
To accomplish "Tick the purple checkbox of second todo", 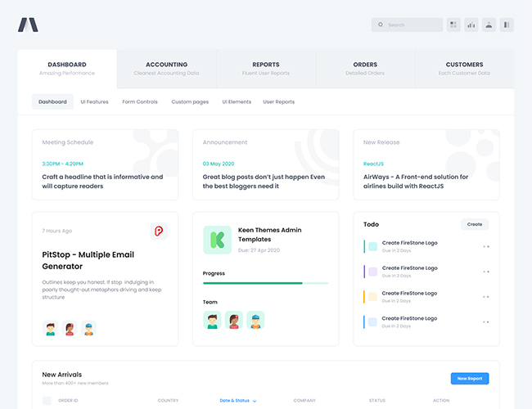I will tap(372, 272).
